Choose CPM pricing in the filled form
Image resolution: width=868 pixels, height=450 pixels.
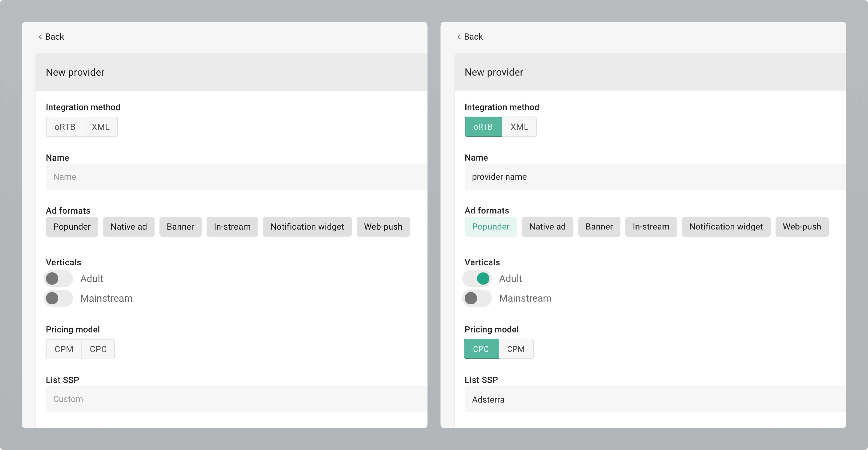pyautogui.click(x=516, y=349)
